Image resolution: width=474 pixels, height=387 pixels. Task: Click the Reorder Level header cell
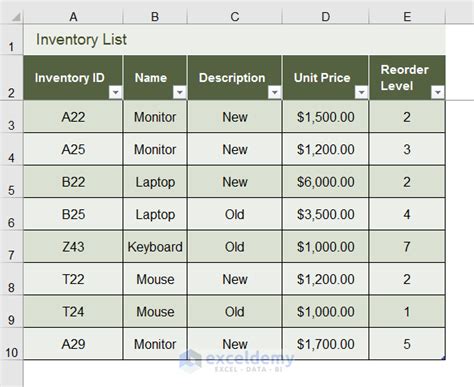(407, 78)
